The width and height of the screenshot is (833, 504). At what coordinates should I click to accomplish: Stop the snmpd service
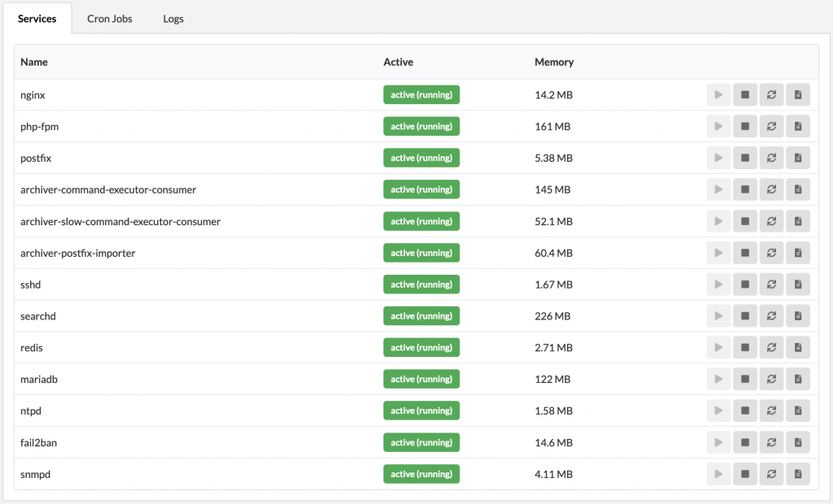tap(745, 474)
